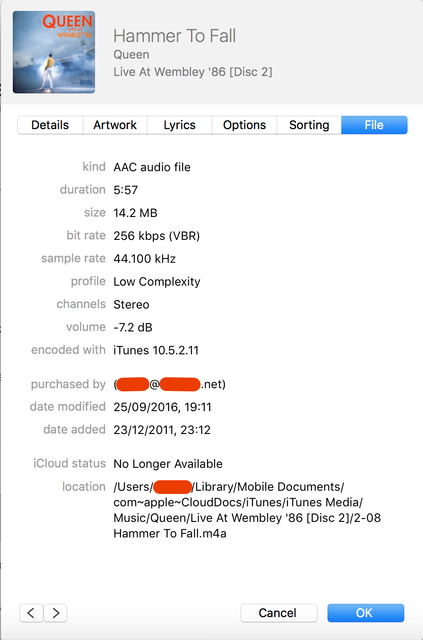This screenshot has width=423, height=640.
Task: Click the file location path text
Action: [247, 510]
